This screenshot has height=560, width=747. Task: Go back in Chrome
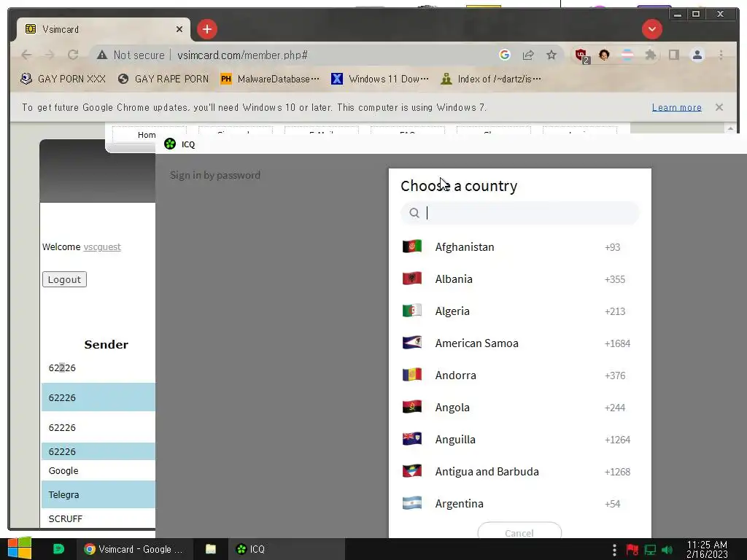tap(27, 55)
